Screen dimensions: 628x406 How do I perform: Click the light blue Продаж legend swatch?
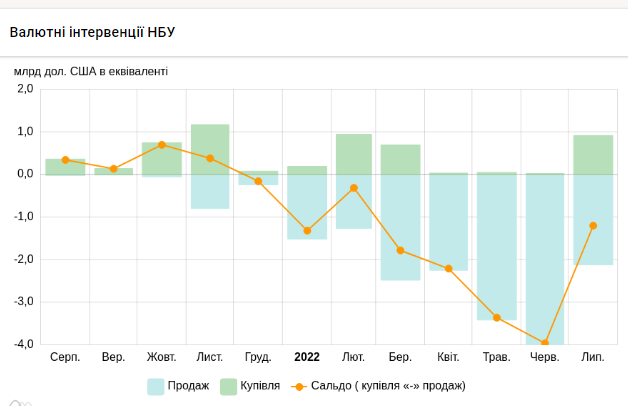pyautogui.click(x=156, y=385)
